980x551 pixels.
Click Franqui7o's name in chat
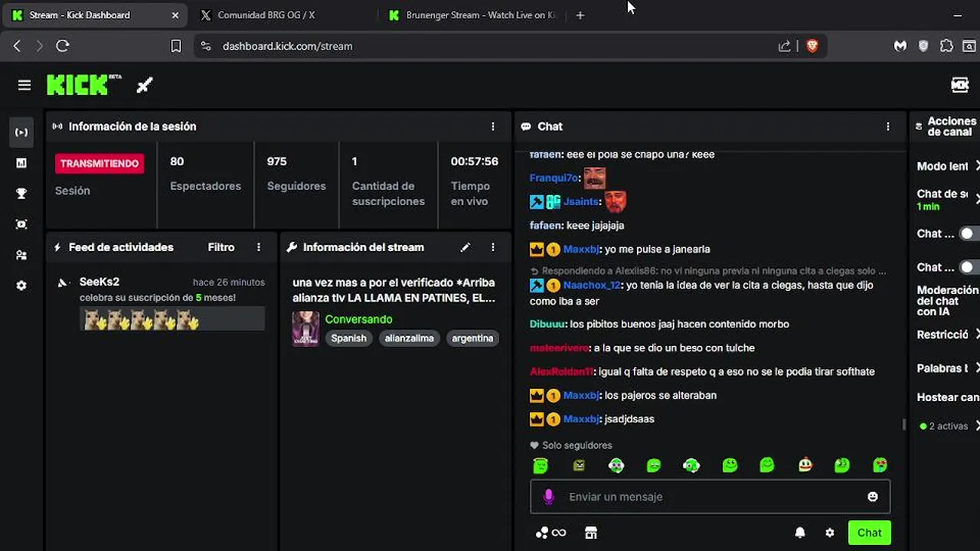554,178
